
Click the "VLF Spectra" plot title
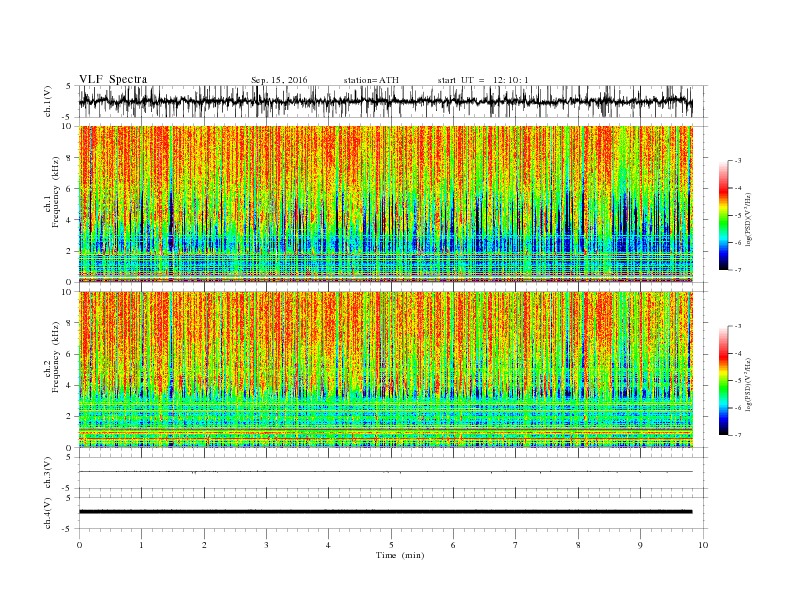point(113,79)
